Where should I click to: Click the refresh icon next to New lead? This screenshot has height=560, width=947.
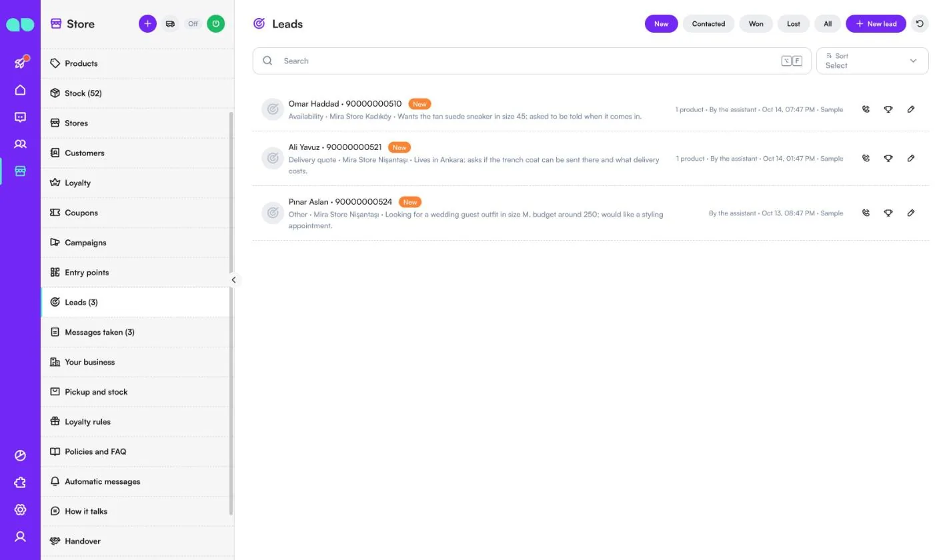[920, 23]
